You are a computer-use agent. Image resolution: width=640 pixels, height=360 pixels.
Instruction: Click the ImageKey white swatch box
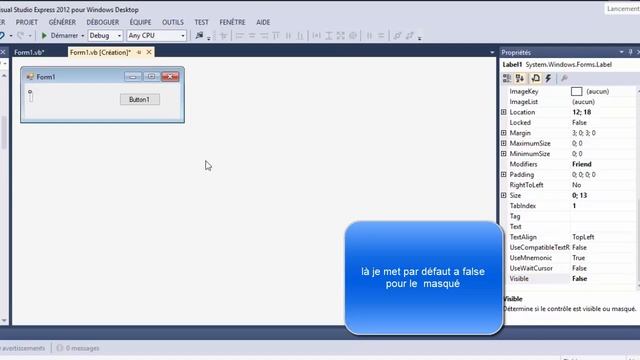(576, 91)
